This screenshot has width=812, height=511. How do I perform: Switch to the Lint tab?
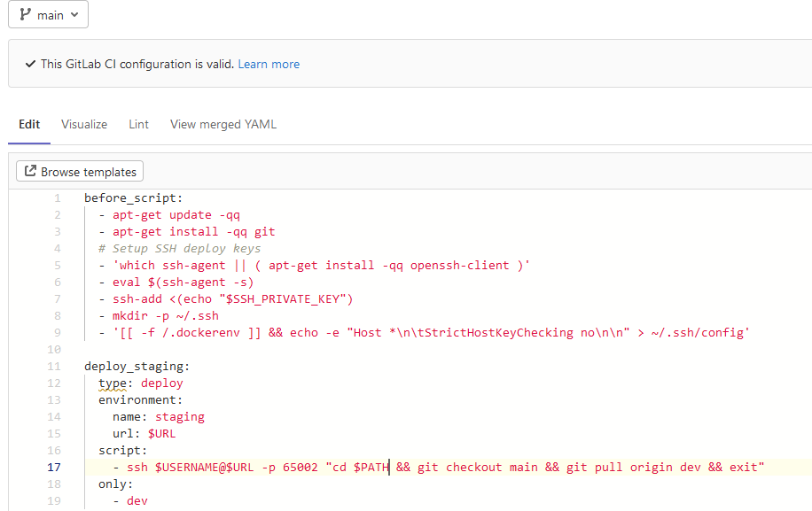[x=138, y=124]
